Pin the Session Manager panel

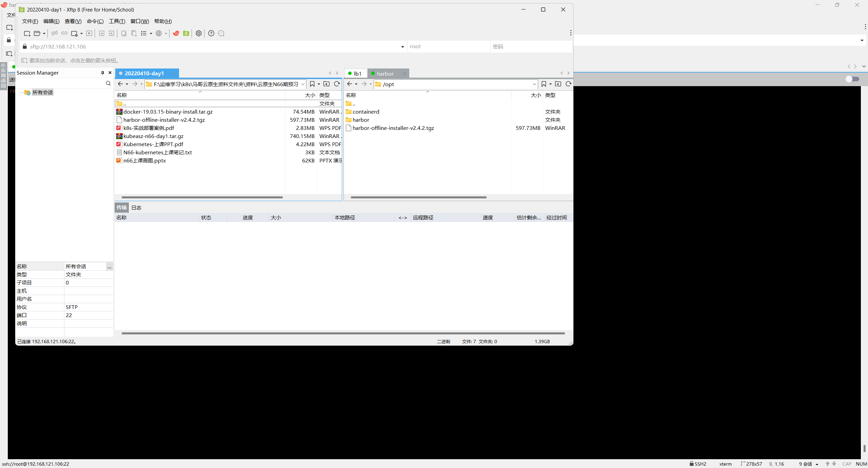coord(102,73)
